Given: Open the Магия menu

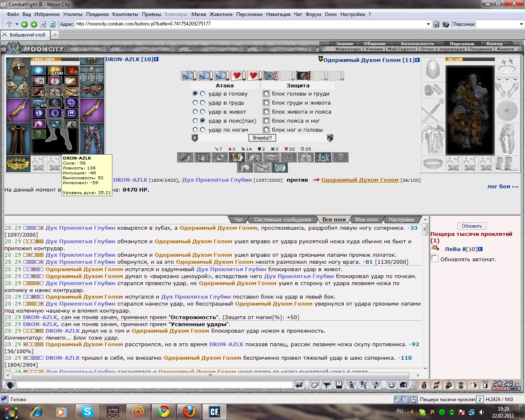Looking at the screenshot, I should pyautogui.click(x=199, y=14).
